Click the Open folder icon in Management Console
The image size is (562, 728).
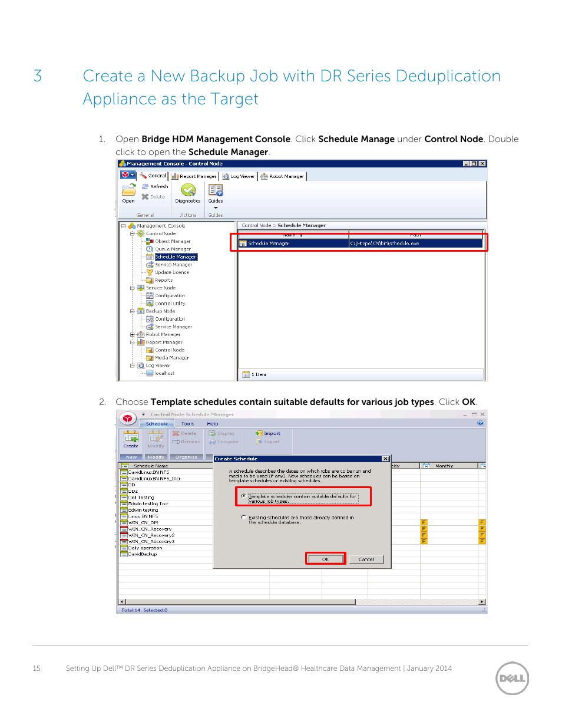pos(128,190)
